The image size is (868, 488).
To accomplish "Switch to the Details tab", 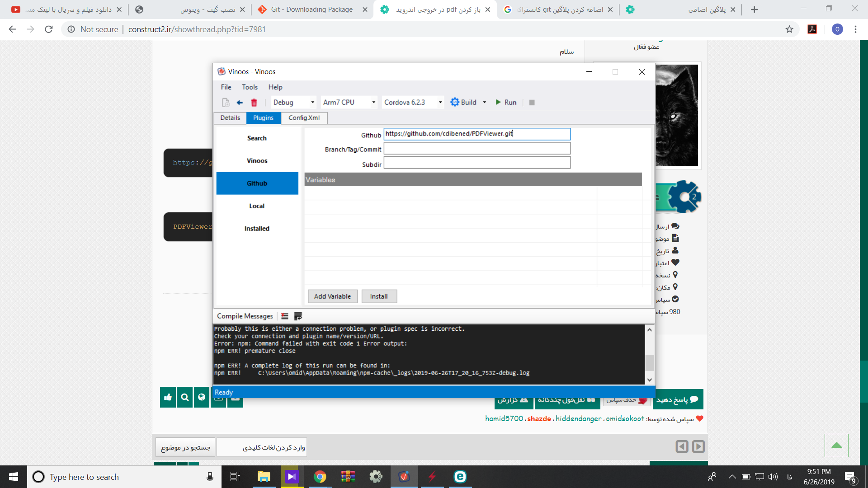I will pos(230,118).
